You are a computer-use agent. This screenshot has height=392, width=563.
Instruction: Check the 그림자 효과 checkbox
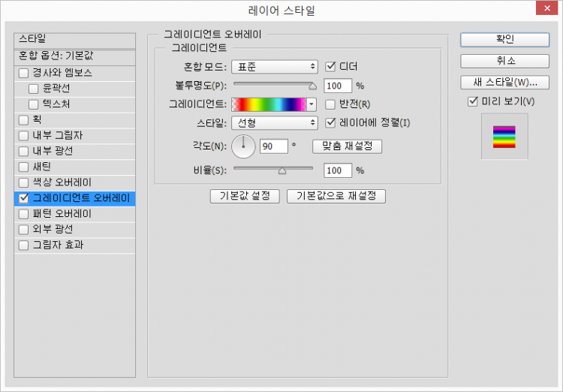click(24, 245)
